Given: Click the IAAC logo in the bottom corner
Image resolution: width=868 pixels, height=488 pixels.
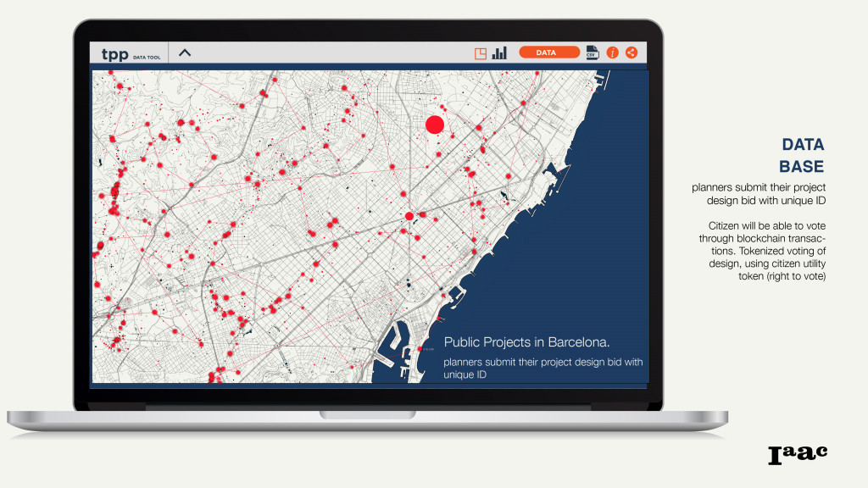Looking at the screenshot, I should coord(797,454).
